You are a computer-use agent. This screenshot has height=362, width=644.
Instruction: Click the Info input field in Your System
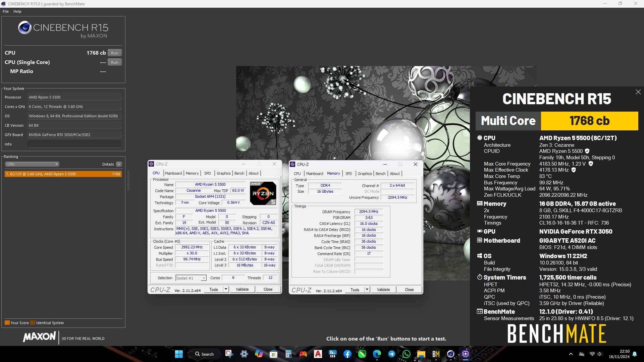coord(74,144)
